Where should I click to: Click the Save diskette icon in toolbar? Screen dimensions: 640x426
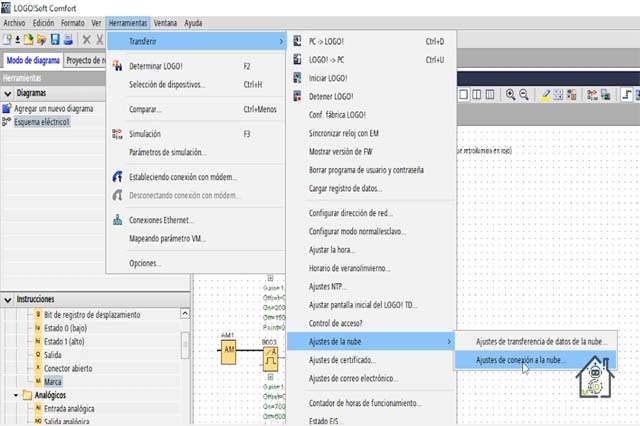click(x=55, y=40)
